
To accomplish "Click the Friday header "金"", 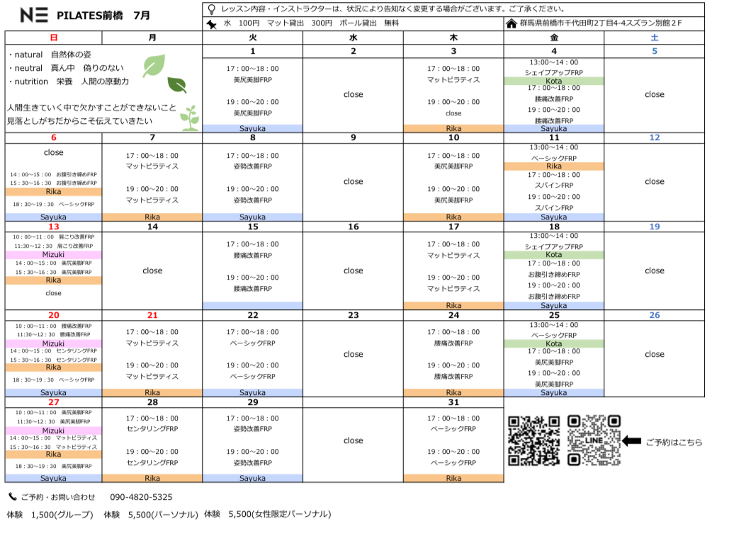I will pyautogui.click(x=554, y=38).
